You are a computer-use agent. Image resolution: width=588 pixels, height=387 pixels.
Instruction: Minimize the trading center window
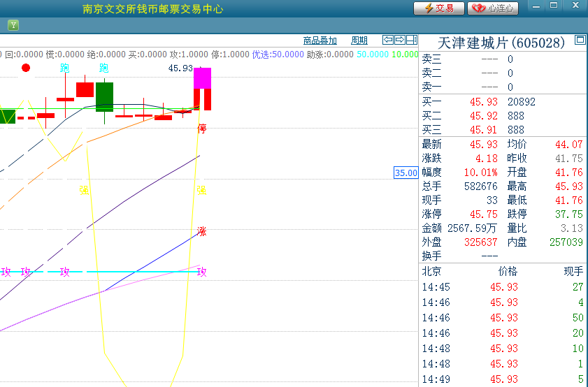click(x=536, y=6)
